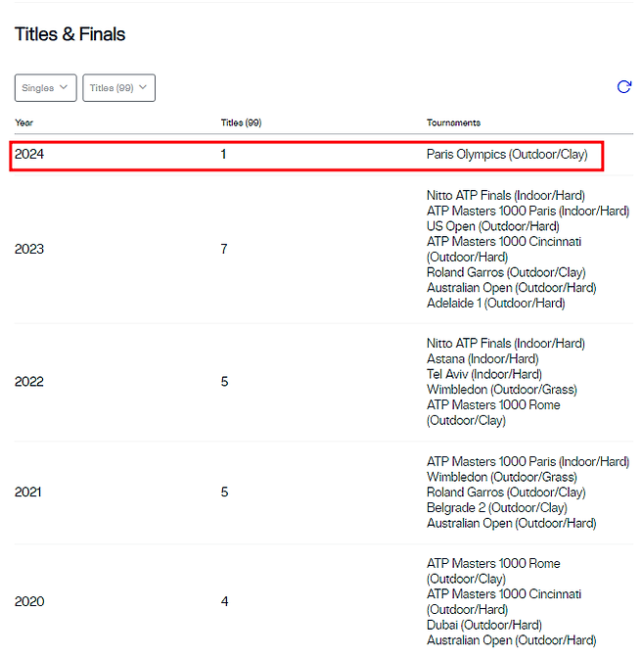Click Astana (Indoor/Hard) entry
Viewport: 644px width, 659px height.
(483, 359)
